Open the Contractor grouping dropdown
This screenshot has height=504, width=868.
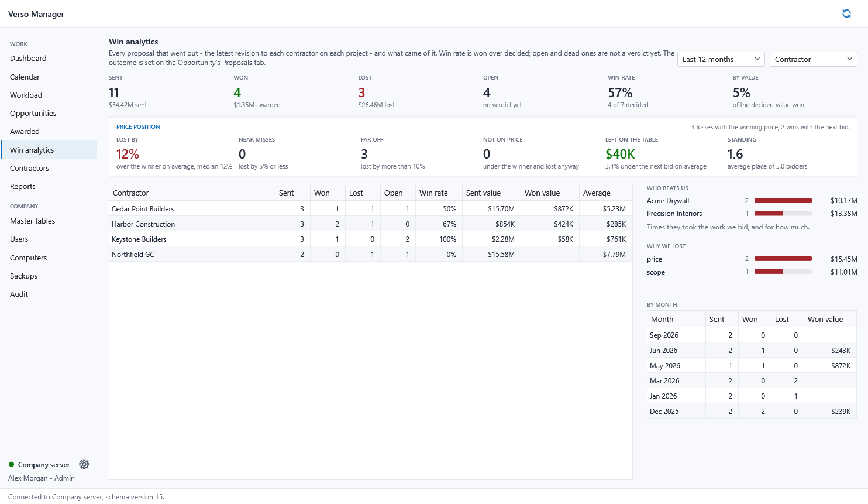(x=814, y=59)
